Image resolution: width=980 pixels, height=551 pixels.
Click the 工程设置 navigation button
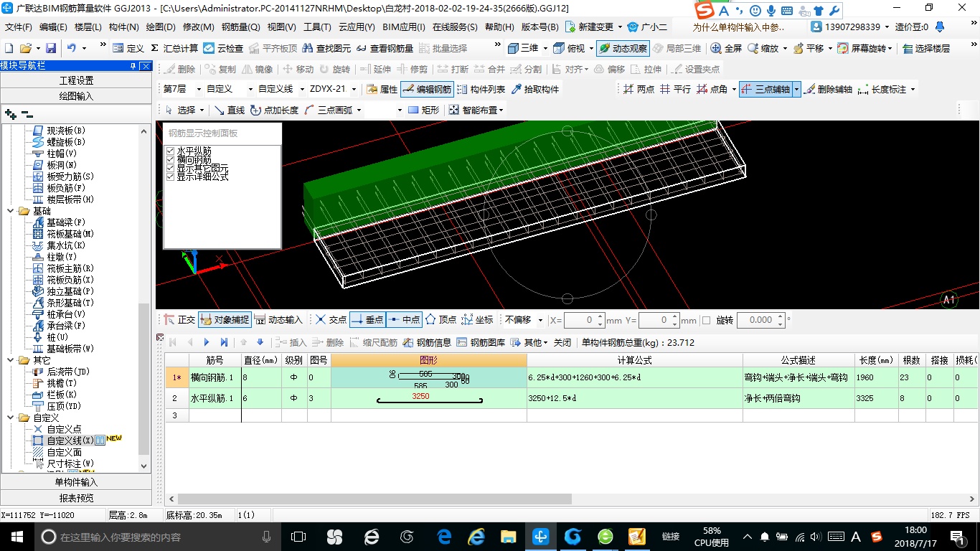[x=76, y=80]
